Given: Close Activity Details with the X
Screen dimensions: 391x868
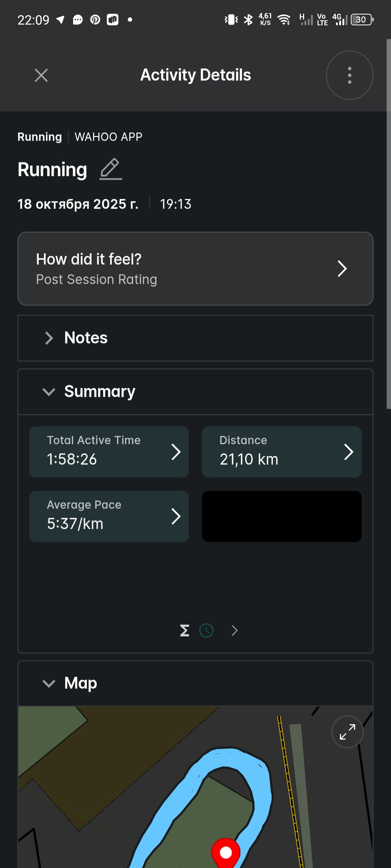Looking at the screenshot, I should click(41, 75).
